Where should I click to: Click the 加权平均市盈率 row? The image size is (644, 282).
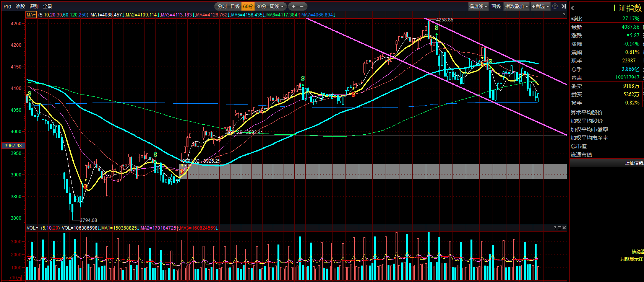(589, 129)
